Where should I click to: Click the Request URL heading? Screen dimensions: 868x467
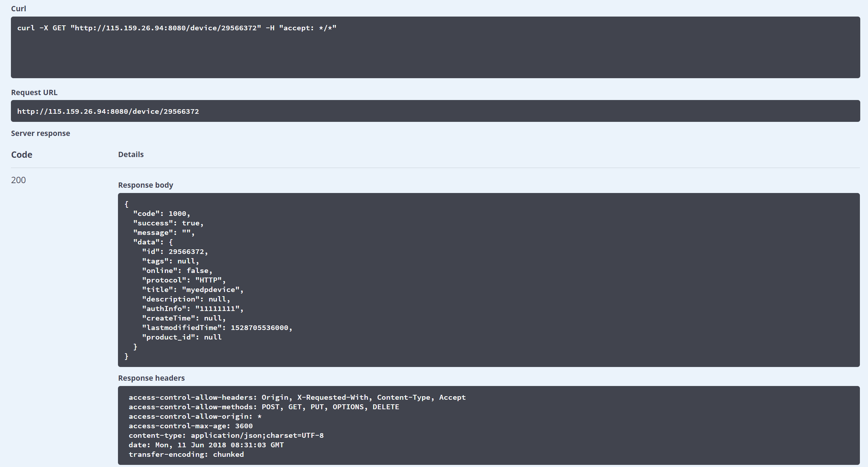click(x=34, y=92)
